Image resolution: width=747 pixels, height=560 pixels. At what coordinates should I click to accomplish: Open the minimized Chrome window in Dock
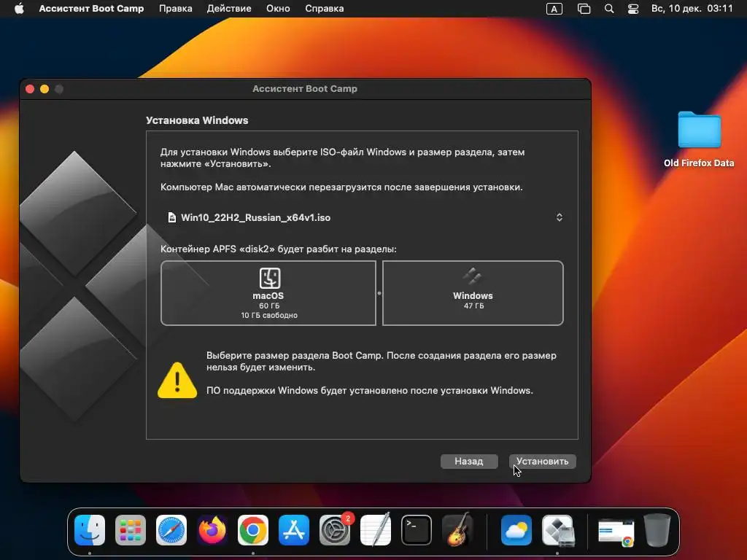pos(616,532)
